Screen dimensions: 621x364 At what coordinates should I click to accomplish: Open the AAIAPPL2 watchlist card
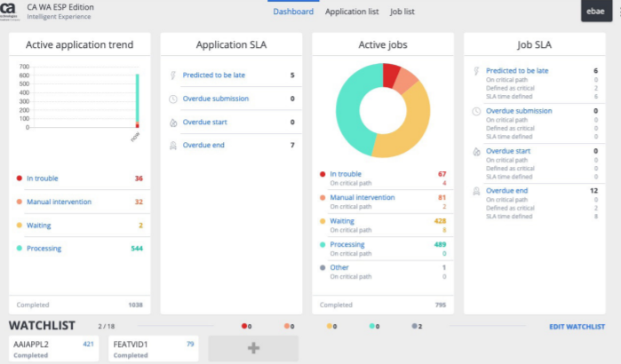coord(54,349)
